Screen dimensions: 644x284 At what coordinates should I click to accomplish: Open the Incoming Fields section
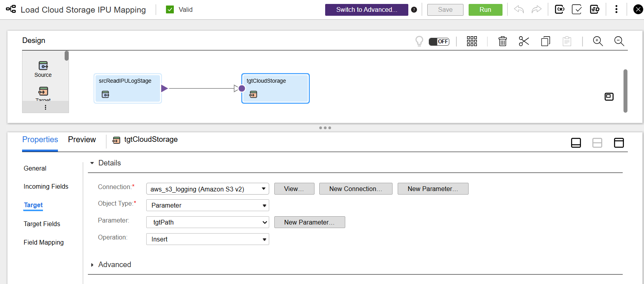pos(46,186)
